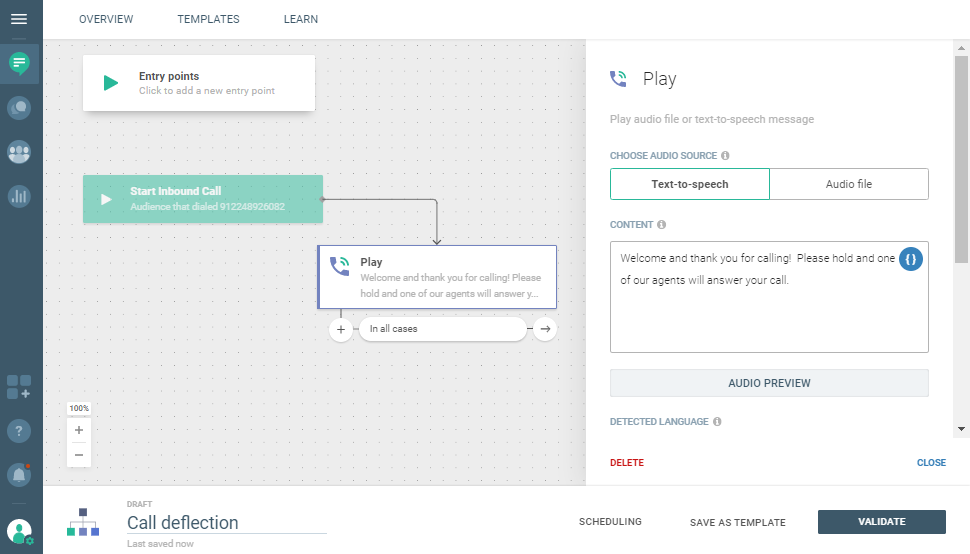Image resolution: width=970 pixels, height=554 pixels.
Task: Click the apps add-on grid icon
Action: point(19,387)
